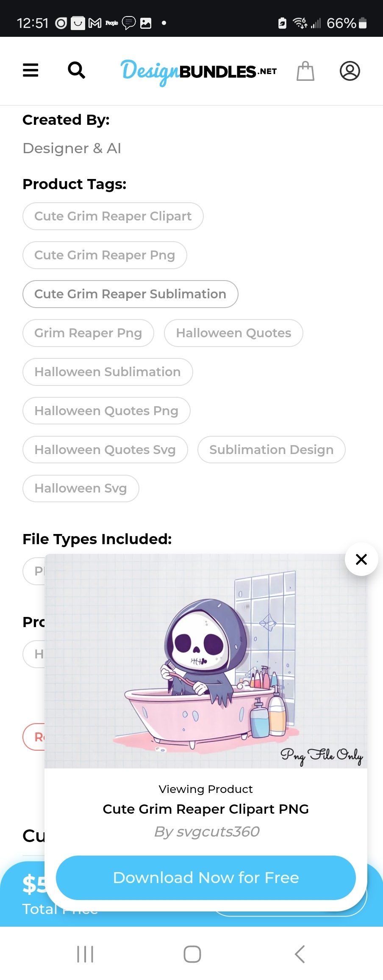383x980 pixels.
Task: Tap Android back navigation arrow
Action: [x=300, y=954]
